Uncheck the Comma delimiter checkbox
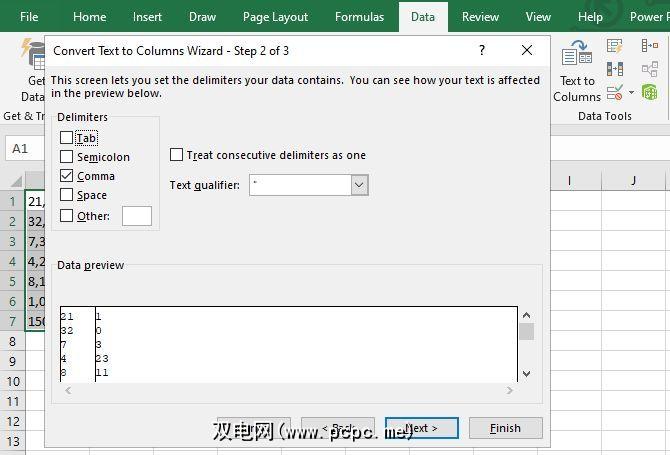This screenshot has height=455, width=670. [66, 176]
